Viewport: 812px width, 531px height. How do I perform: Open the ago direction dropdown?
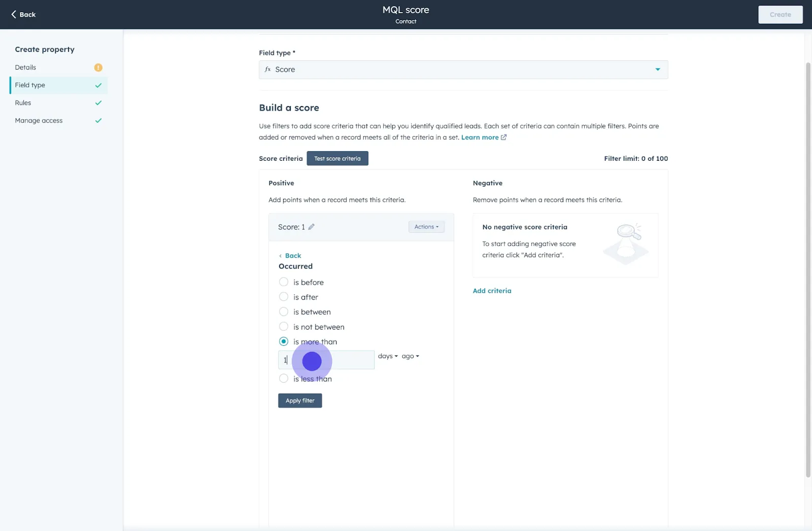411,356
